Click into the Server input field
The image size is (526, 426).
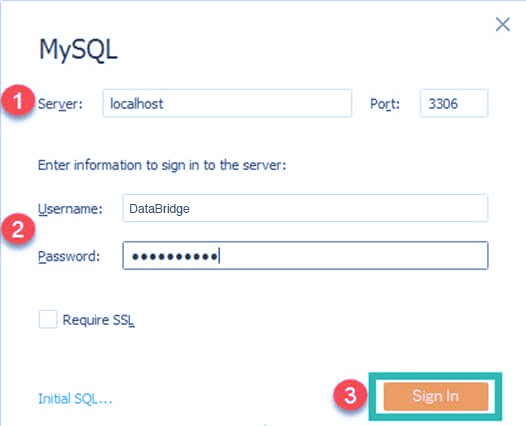pyautogui.click(x=227, y=103)
